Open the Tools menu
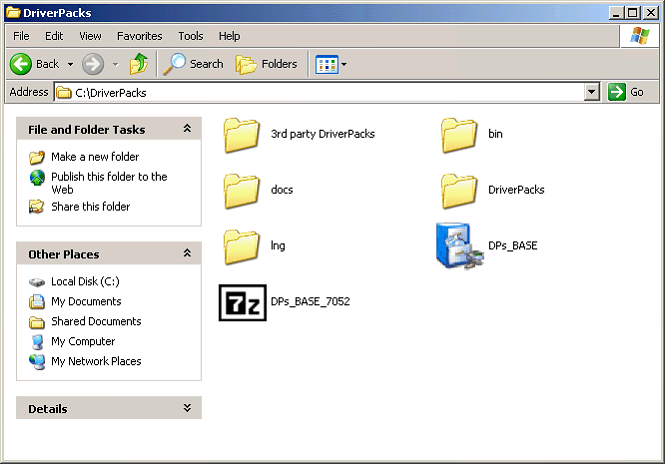 click(x=190, y=36)
